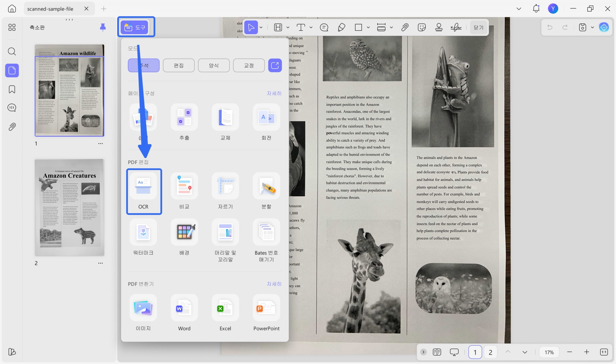The height and width of the screenshot is (364, 616).
Task: Convert PDF to Word
Action: [184, 308]
